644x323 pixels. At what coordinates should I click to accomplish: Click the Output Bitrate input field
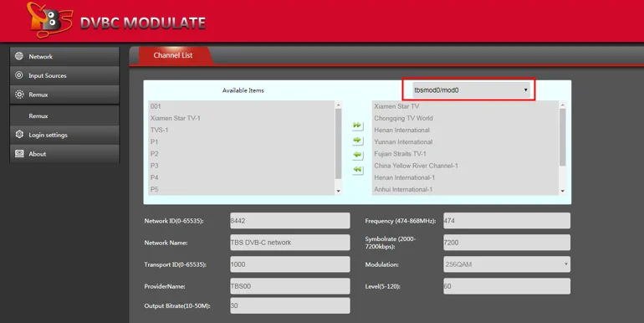tap(290, 305)
